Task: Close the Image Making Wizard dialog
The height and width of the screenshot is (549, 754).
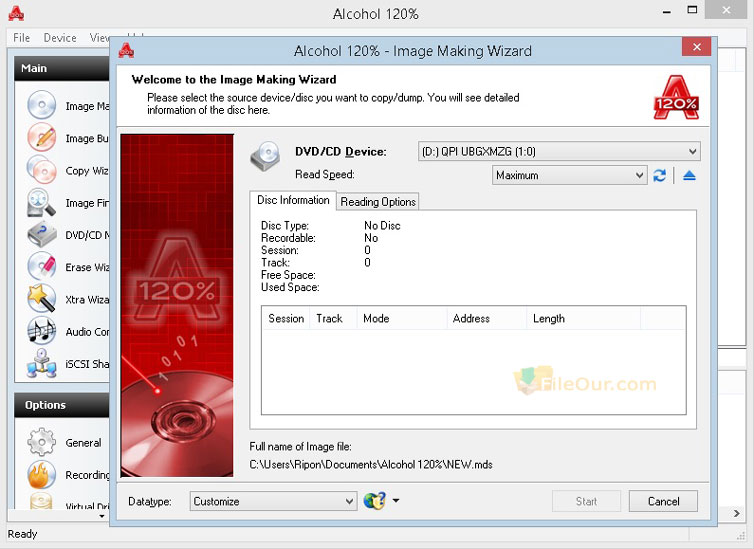Action: [x=696, y=47]
